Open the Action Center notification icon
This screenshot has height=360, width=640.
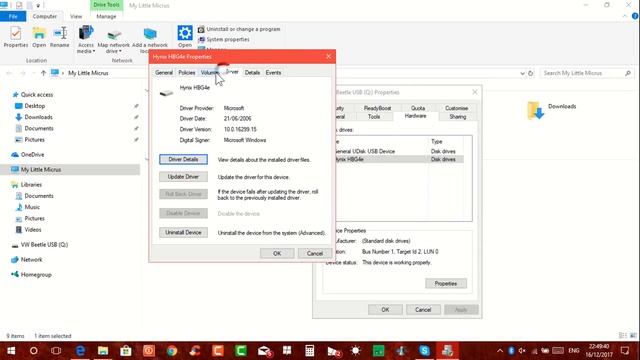(x=625, y=351)
